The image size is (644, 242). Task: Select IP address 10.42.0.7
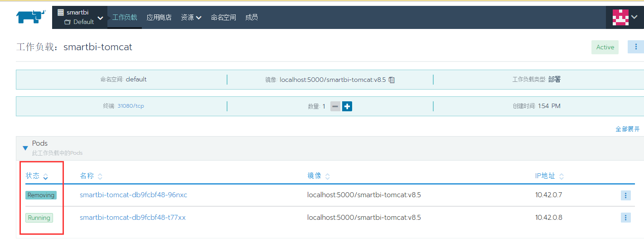548,195
